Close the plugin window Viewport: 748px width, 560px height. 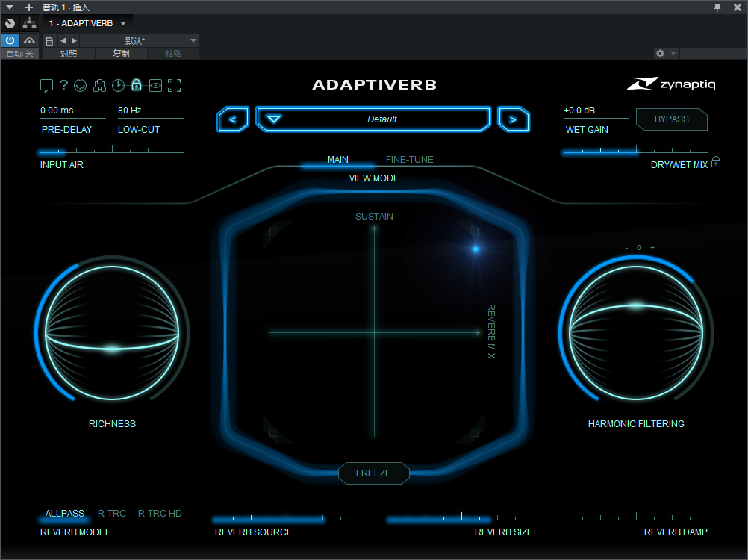(737, 7)
